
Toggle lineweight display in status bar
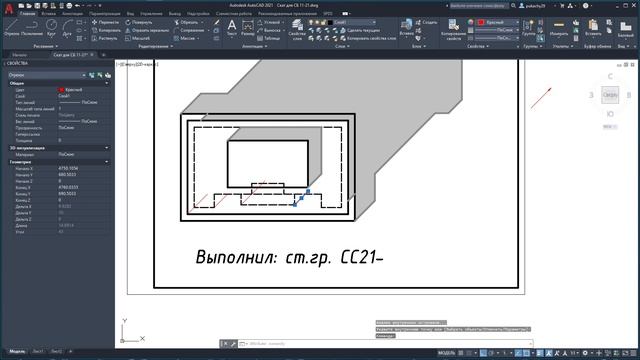point(540,353)
